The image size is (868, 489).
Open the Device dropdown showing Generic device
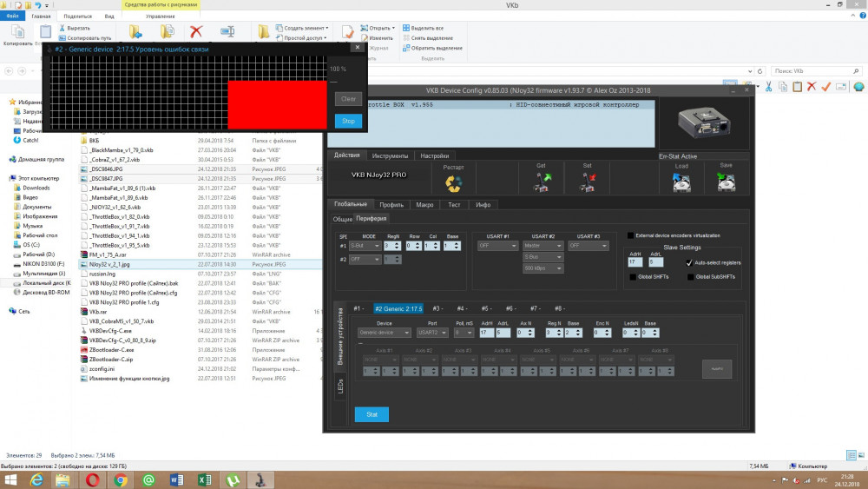tap(385, 333)
